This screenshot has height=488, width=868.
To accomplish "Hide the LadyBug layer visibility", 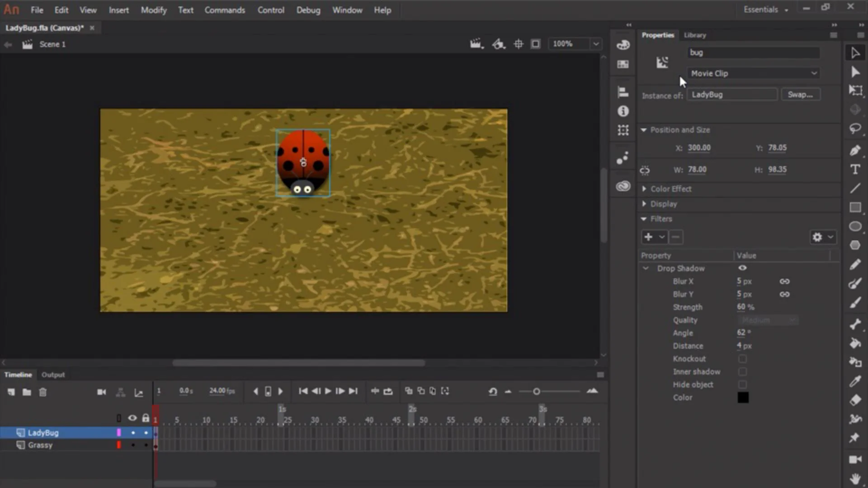I will [x=132, y=432].
